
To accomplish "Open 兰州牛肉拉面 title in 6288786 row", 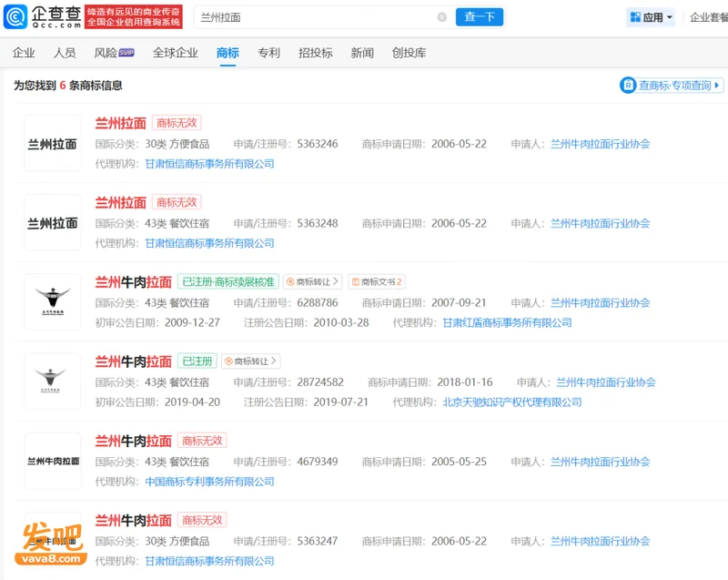I will point(133,282).
